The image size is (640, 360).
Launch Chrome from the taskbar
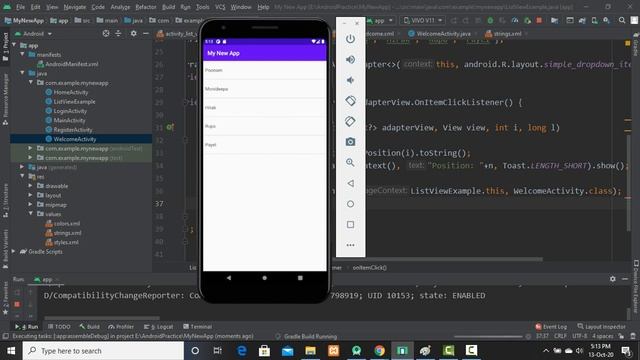click(379, 351)
